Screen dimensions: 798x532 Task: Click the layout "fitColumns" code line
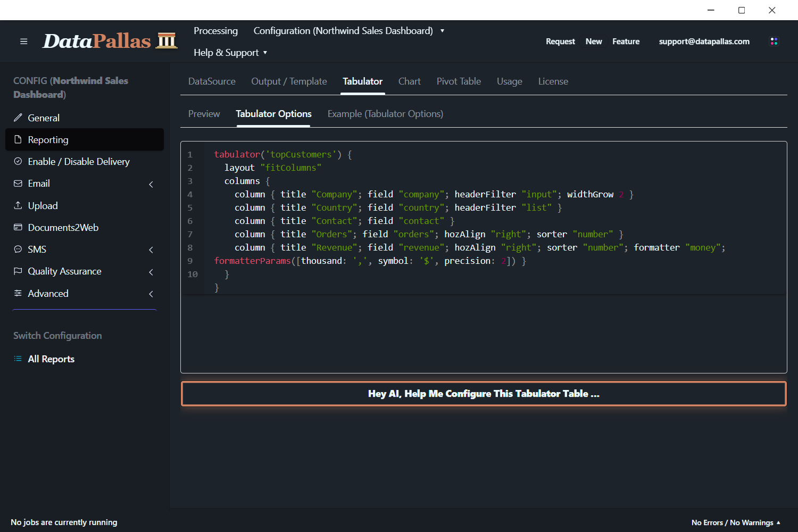click(x=273, y=168)
